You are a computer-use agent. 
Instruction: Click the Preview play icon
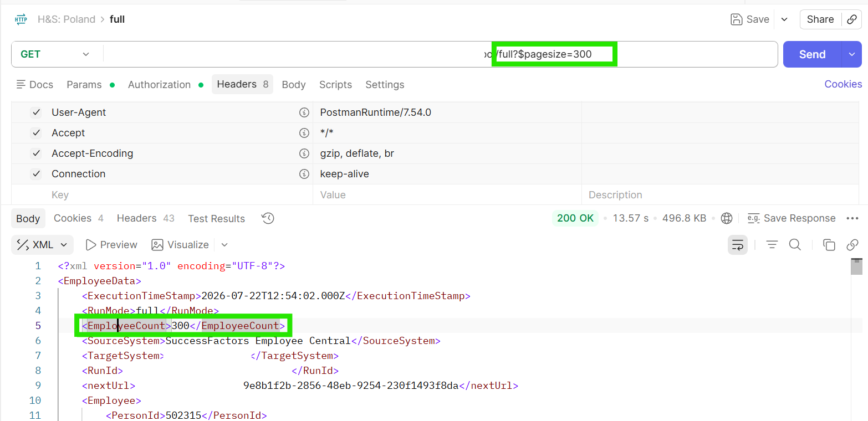(91, 245)
